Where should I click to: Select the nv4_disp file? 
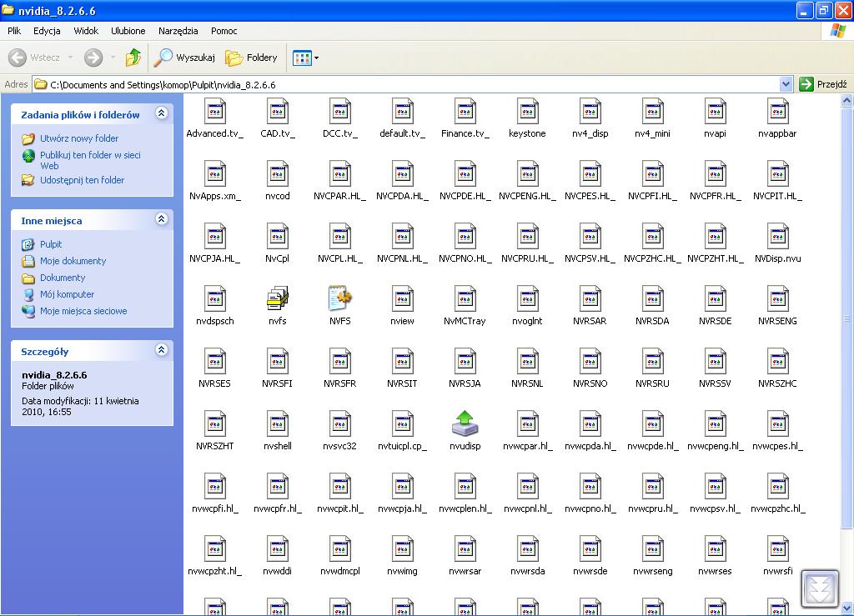(x=590, y=112)
